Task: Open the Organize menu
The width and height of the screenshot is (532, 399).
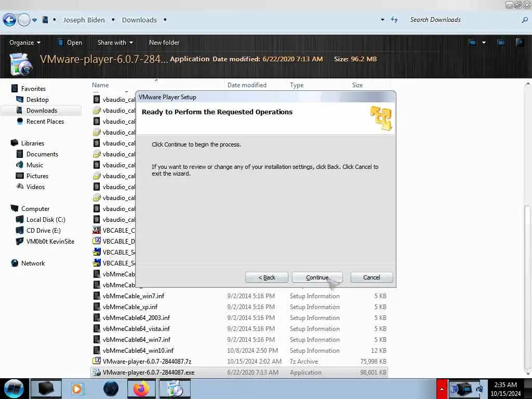Action: [25, 43]
